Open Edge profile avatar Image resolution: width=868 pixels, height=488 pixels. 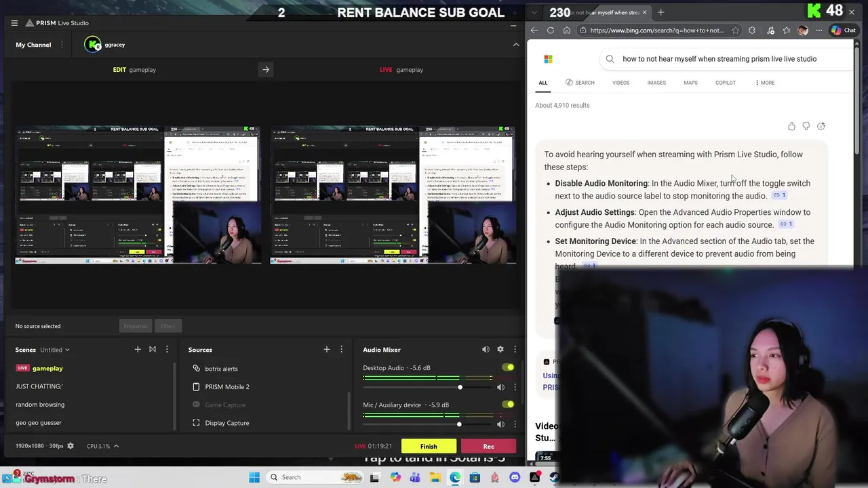point(803,30)
